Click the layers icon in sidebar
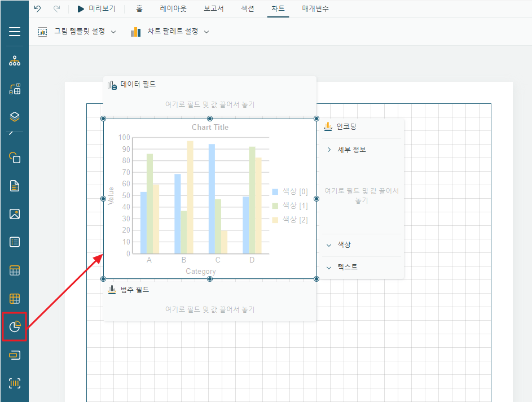The image size is (532, 402). (15, 117)
